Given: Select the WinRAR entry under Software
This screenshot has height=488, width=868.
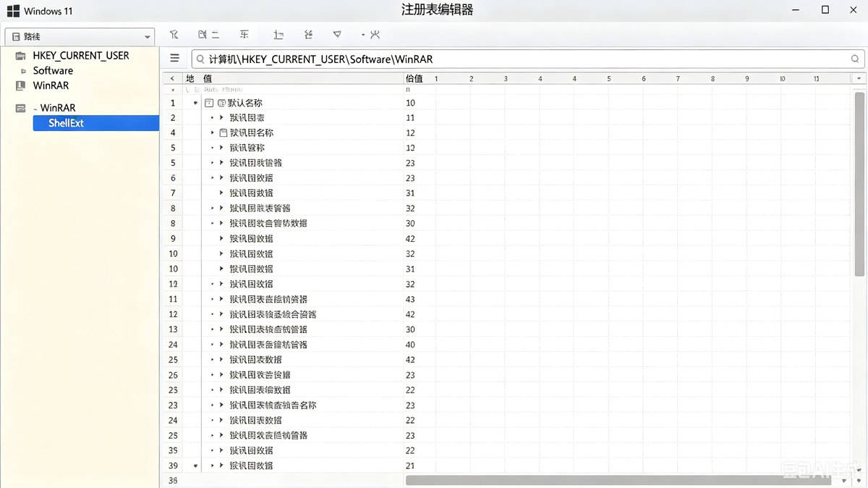Looking at the screenshot, I should pyautogui.click(x=51, y=85).
